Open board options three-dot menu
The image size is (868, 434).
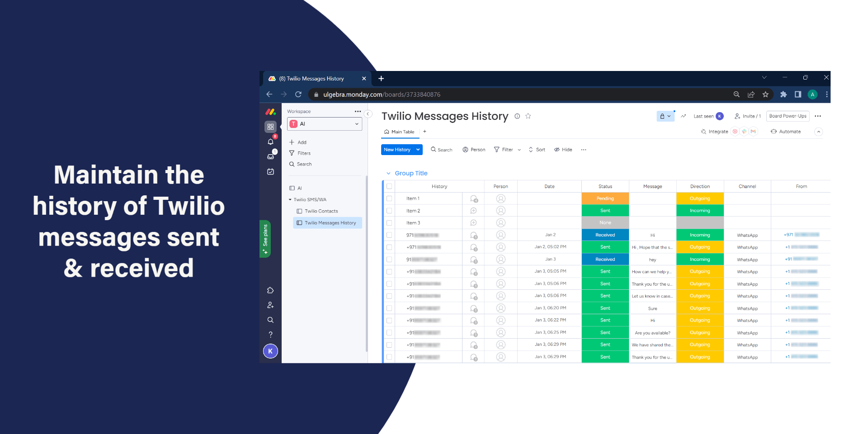pyautogui.click(x=818, y=116)
